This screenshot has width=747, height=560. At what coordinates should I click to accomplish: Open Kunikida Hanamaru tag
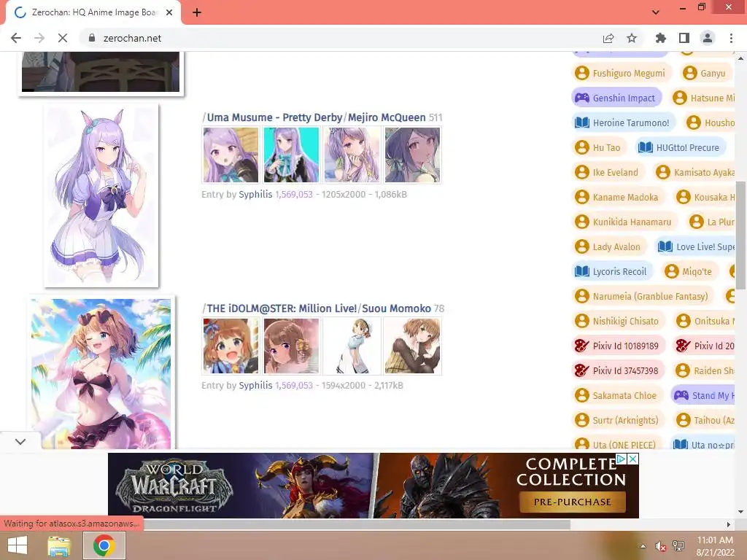pos(624,222)
